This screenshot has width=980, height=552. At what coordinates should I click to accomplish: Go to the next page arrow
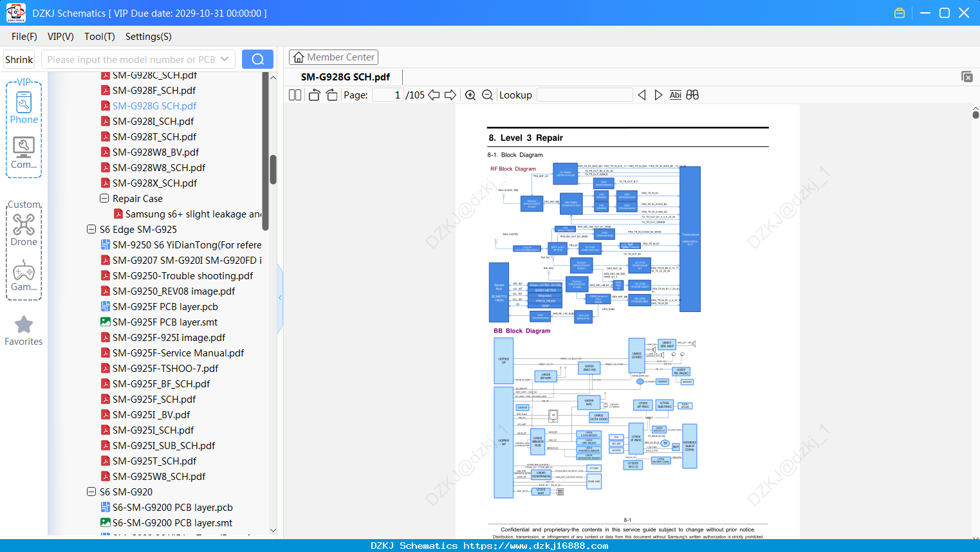[450, 95]
